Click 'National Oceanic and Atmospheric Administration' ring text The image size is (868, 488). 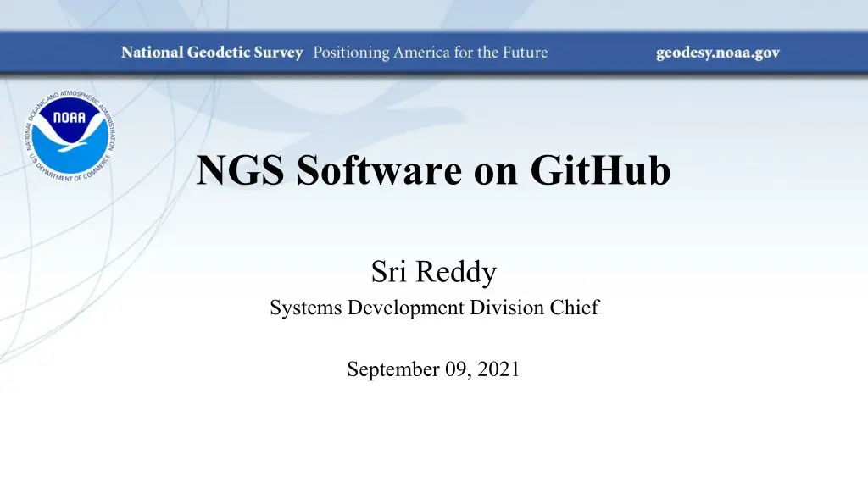70,94
